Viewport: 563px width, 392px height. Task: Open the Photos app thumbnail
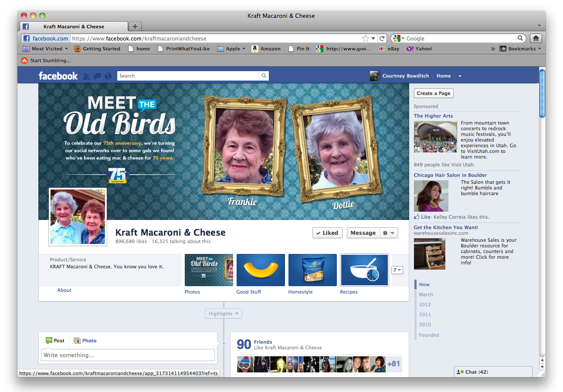(209, 270)
